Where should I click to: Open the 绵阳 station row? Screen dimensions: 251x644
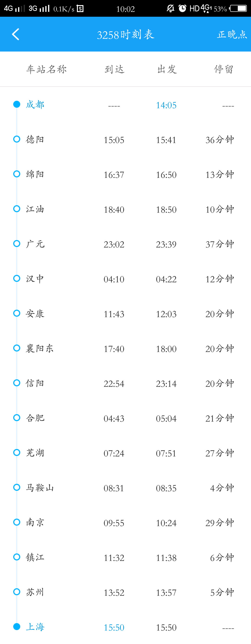click(x=125, y=174)
